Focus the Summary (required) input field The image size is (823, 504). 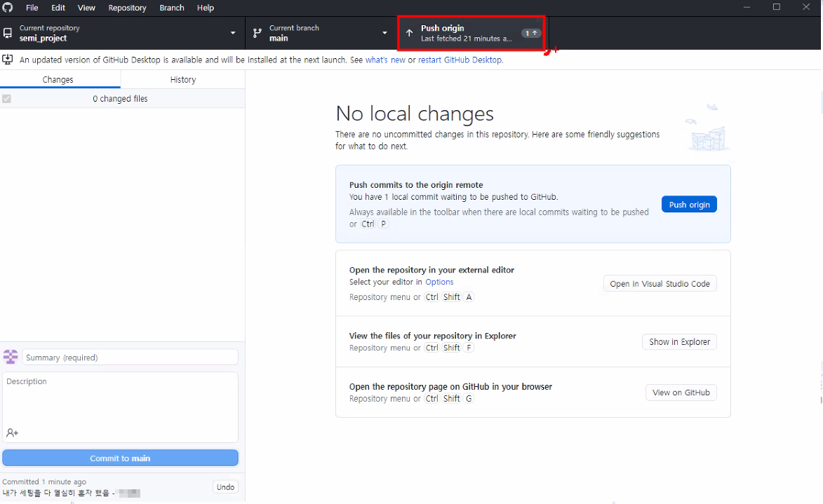(131, 357)
